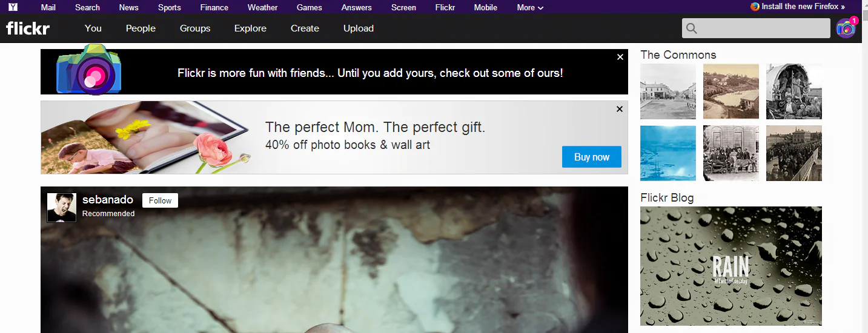Open the blue Commons thumbnail
This screenshot has width=868, height=333.
tap(668, 153)
